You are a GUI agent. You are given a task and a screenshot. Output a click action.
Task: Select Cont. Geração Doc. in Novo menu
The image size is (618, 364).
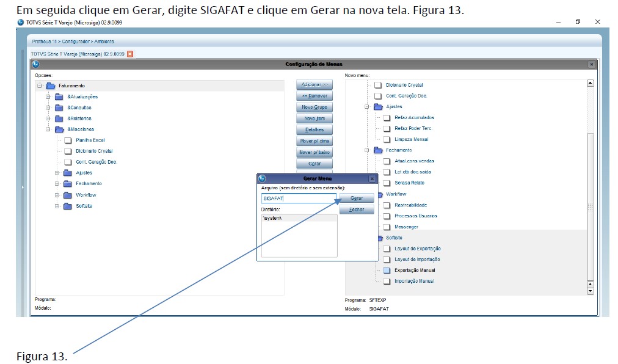tap(406, 96)
